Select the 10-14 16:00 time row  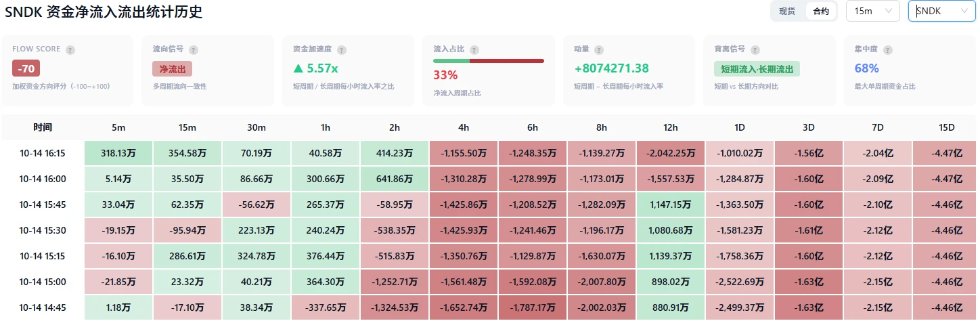click(43, 179)
